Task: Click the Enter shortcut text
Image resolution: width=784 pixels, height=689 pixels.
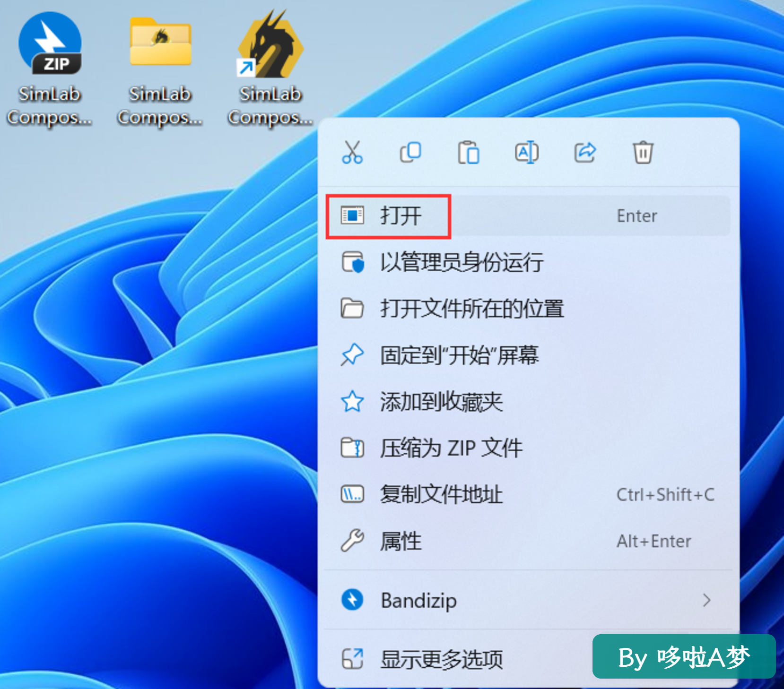Action: [637, 216]
